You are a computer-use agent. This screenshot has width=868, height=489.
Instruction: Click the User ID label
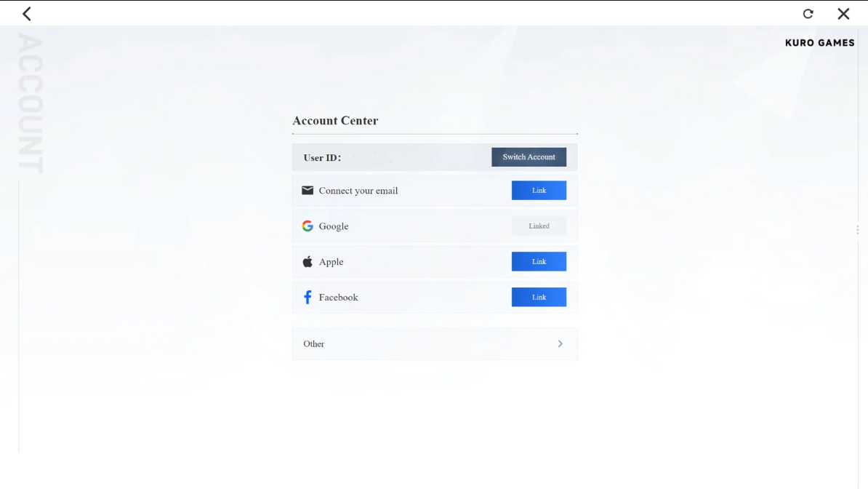click(x=322, y=157)
